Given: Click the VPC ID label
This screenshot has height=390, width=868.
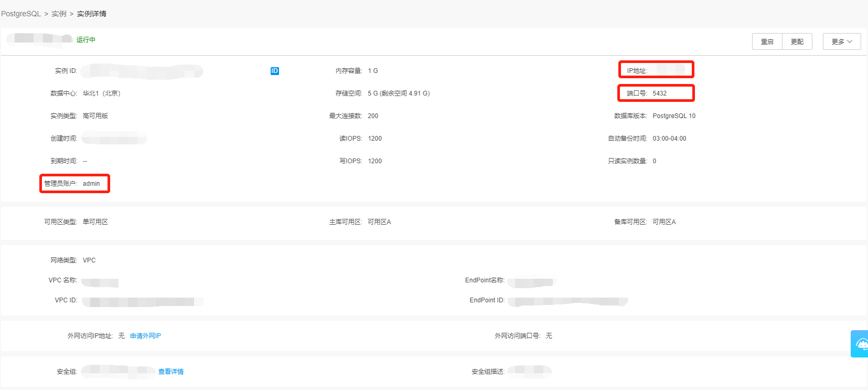Looking at the screenshot, I should click(x=66, y=300).
